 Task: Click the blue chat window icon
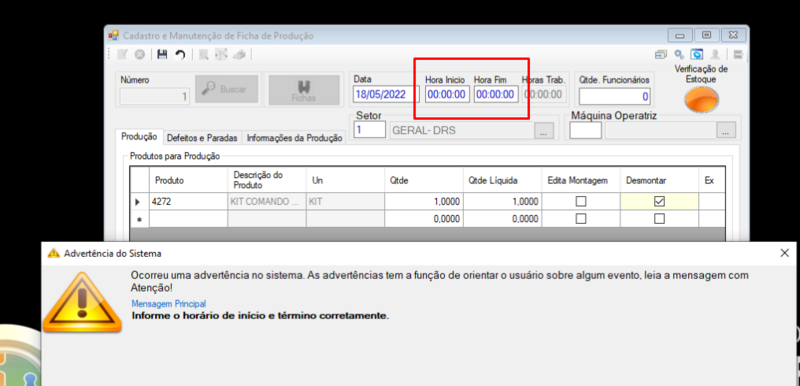pos(697,54)
